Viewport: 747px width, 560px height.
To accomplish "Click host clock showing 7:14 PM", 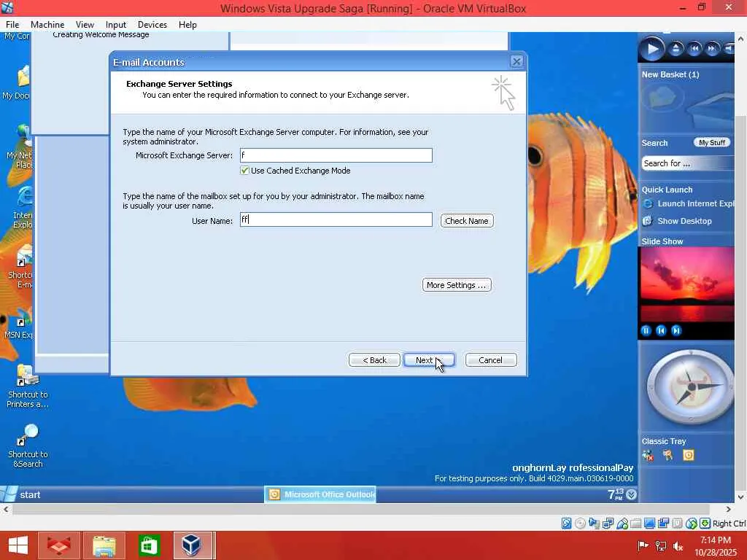I will coord(715,546).
